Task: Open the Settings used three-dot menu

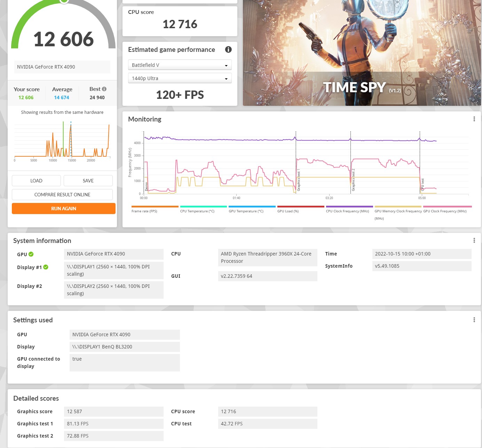Action: [x=474, y=320]
